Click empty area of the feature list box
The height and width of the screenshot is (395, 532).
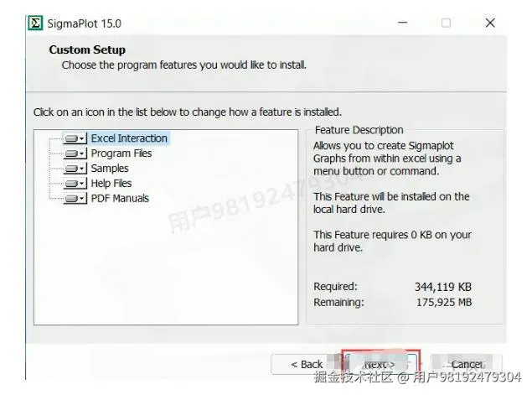click(x=166, y=265)
